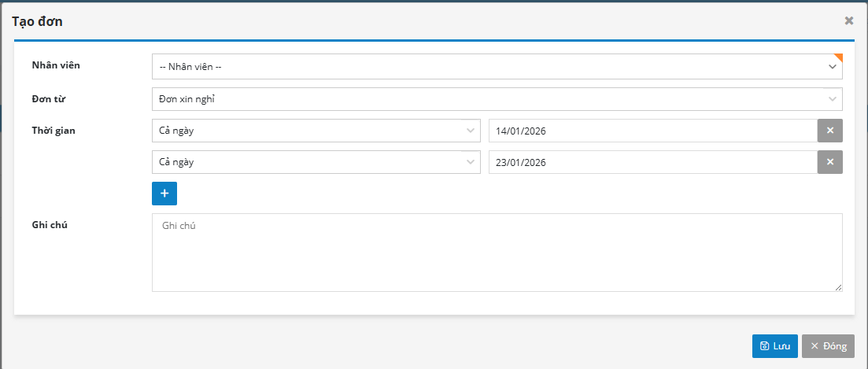Open the Cả ngày dropdown beside 23/01/2026

[x=316, y=162]
